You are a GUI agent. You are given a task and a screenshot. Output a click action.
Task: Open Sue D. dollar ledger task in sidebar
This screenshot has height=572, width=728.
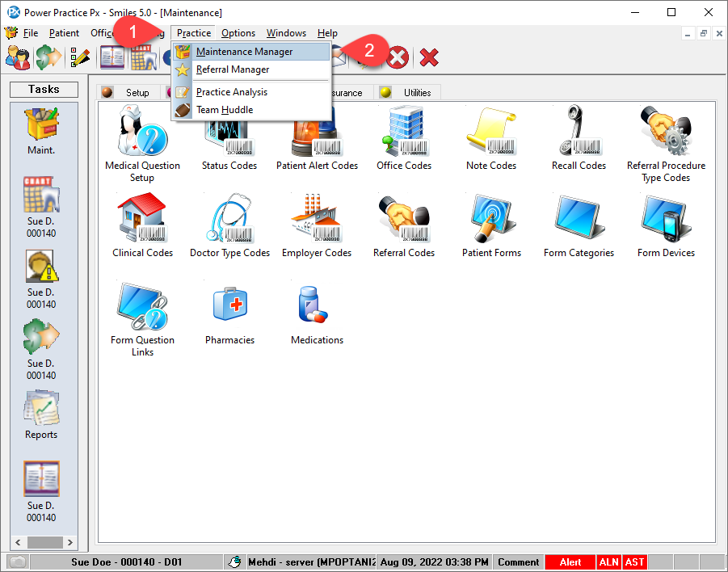[41, 350]
